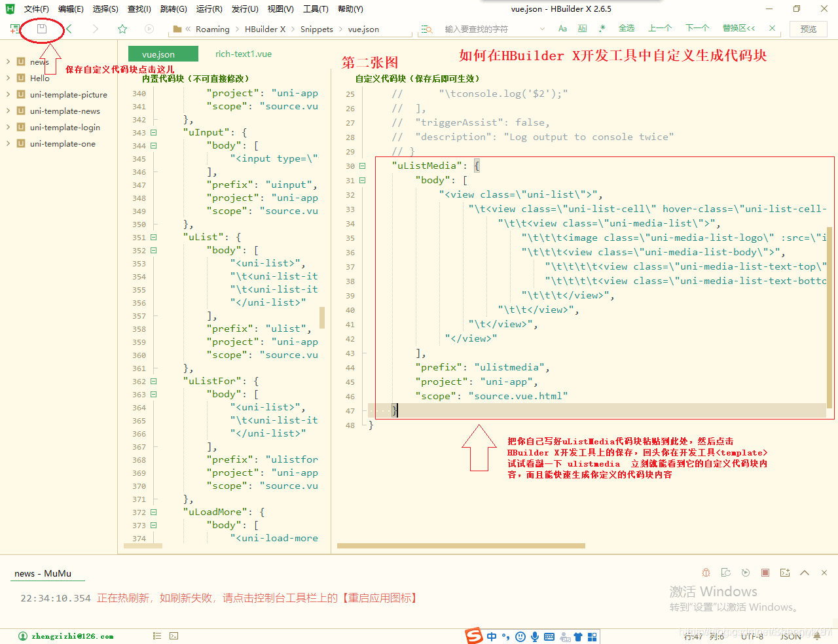Image resolution: width=838 pixels, height=644 pixels.
Task: Click the save file icon in toolbar
Action: coord(42,29)
